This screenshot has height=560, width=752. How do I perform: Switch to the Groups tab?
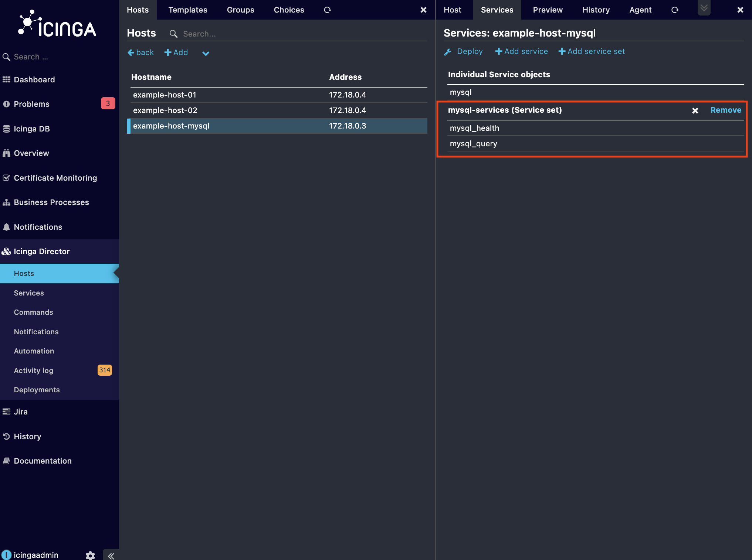click(x=241, y=10)
